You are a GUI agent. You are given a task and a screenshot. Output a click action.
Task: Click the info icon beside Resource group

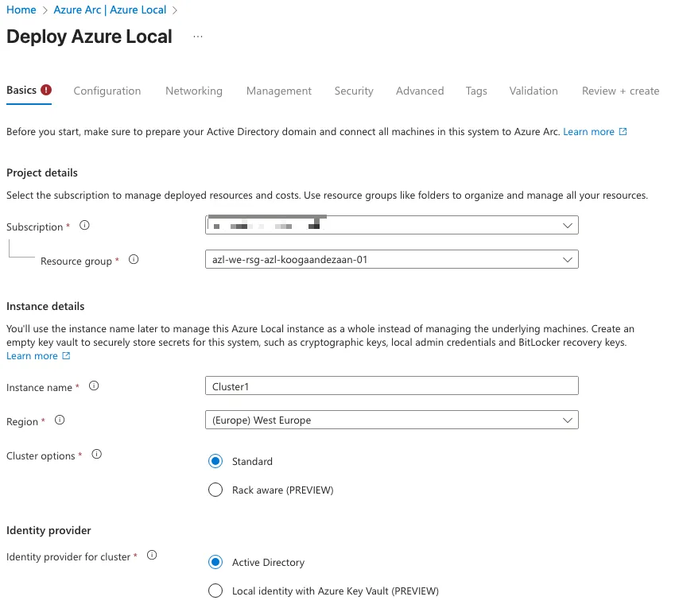(x=134, y=259)
